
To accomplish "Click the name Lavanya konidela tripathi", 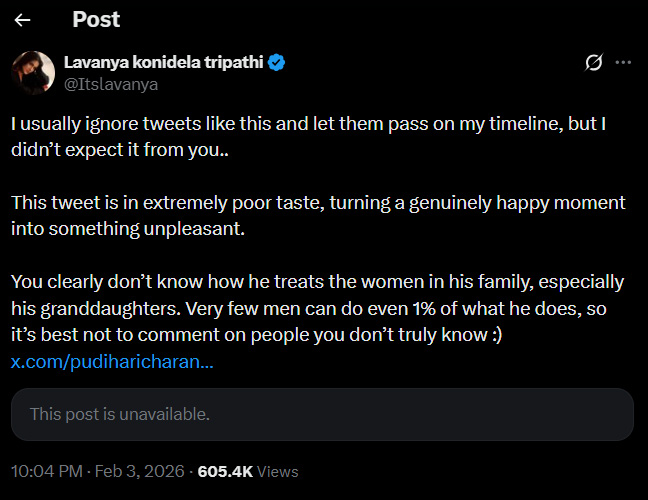I will (163, 62).
